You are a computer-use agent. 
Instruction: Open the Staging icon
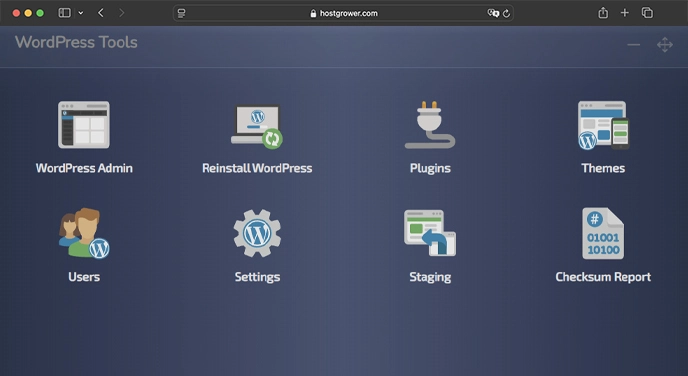coord(430,233)
